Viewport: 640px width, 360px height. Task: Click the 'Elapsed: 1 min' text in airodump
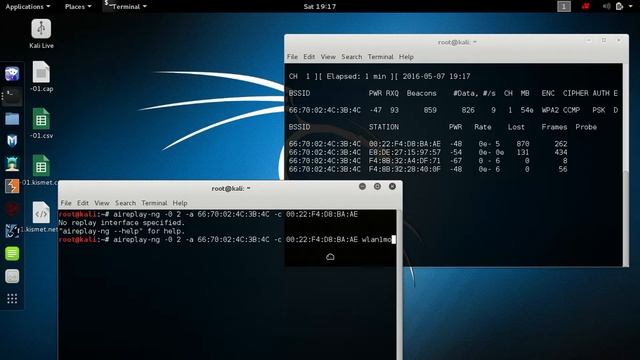357,76
